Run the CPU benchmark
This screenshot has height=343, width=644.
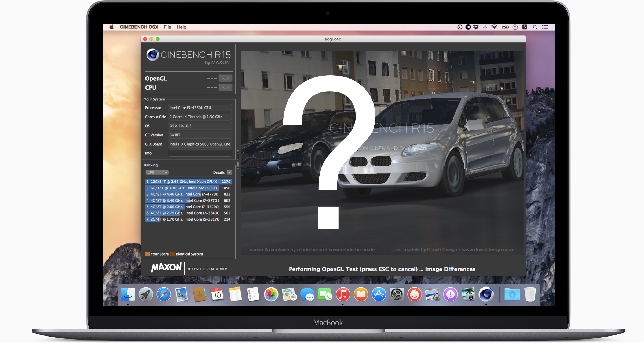225,87
